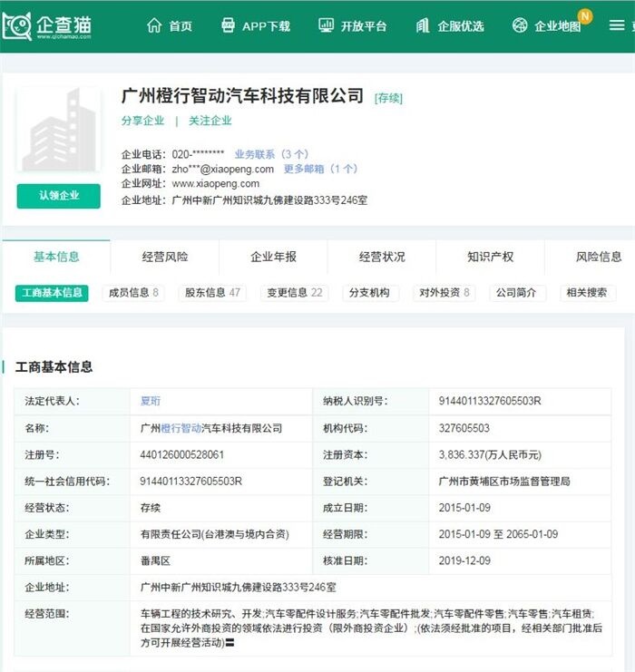Select the 分支机构 sub-tab

[369, 293]
